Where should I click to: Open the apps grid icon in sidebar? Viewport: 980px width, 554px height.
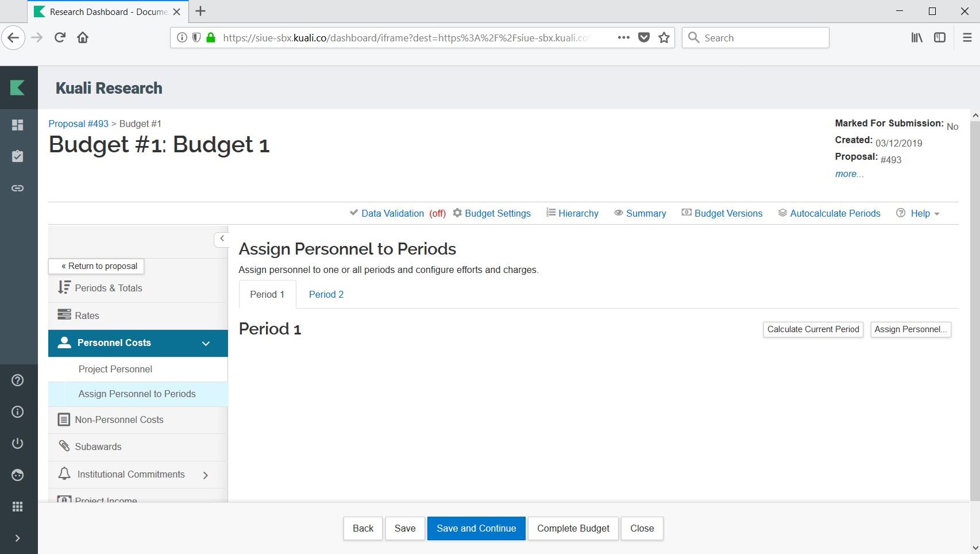point(18,506)
